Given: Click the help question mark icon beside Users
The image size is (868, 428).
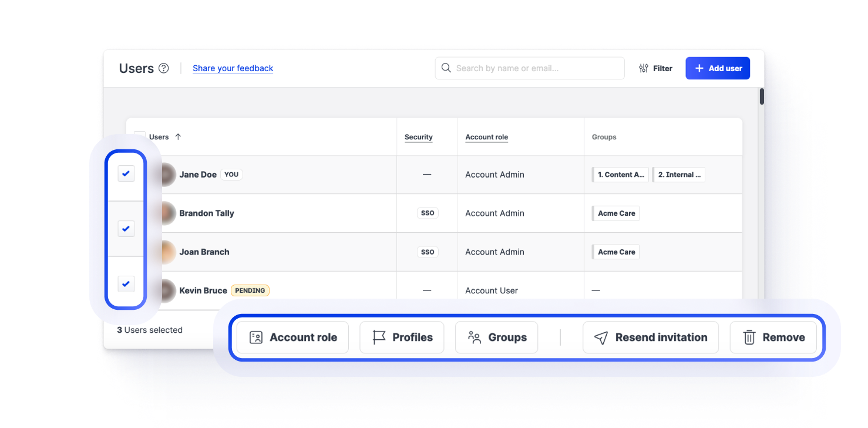Looking at the screenshot, I should pyautogui.click(x=164, y=68).
